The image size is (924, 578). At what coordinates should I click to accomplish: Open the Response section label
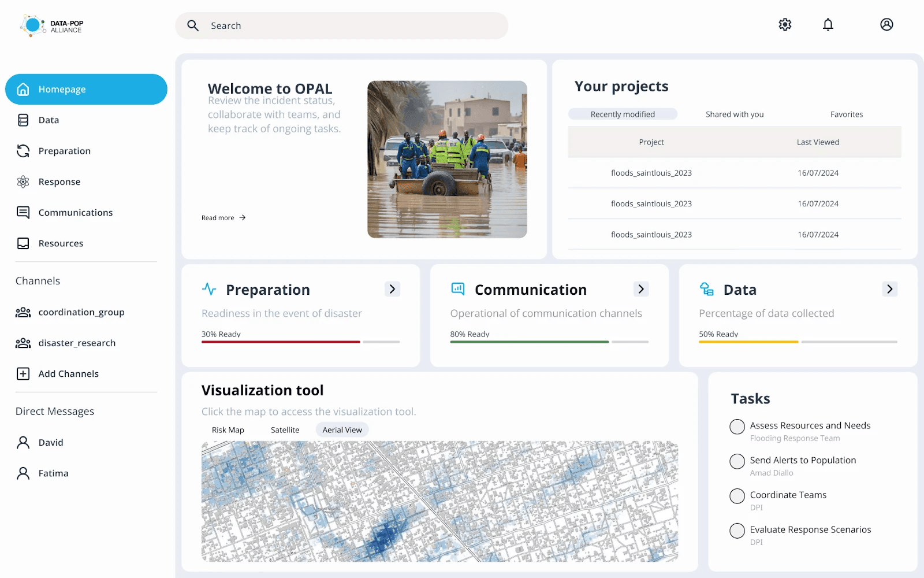point(59,181)
